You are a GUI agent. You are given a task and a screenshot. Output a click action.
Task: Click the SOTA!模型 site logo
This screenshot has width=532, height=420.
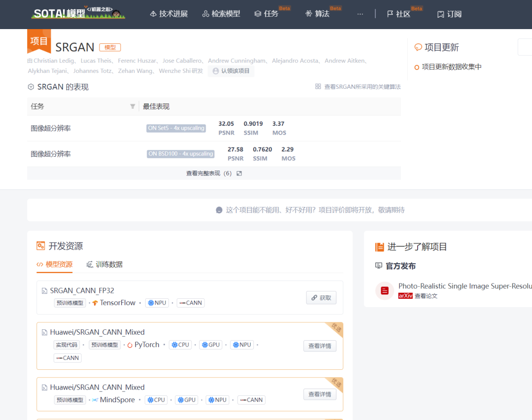78,13
